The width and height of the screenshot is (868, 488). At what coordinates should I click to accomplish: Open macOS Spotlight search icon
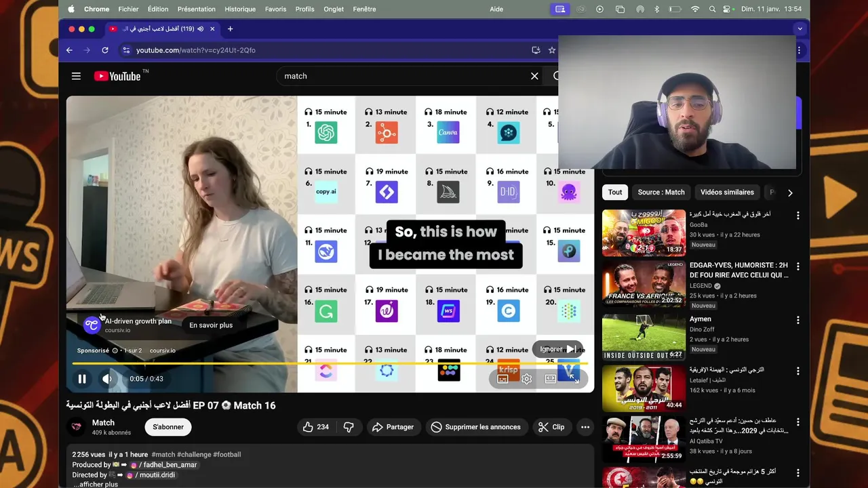[x=712, y=9]
